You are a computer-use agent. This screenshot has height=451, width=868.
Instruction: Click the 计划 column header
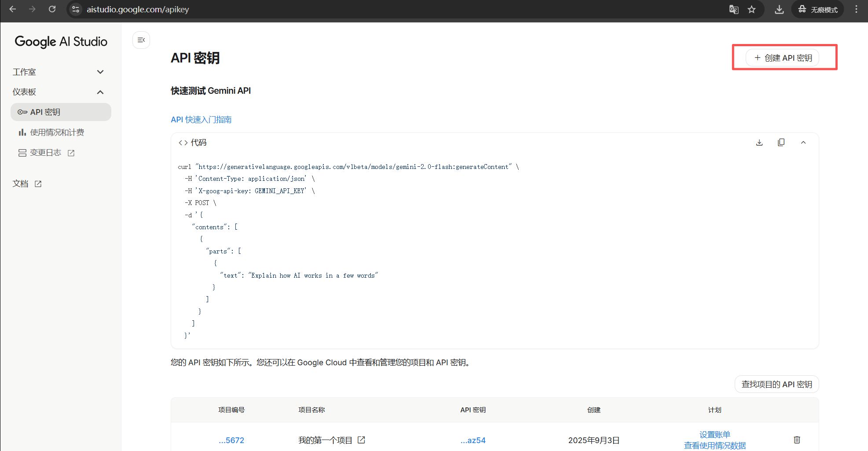pyautogui.click(x=715, y=410)
